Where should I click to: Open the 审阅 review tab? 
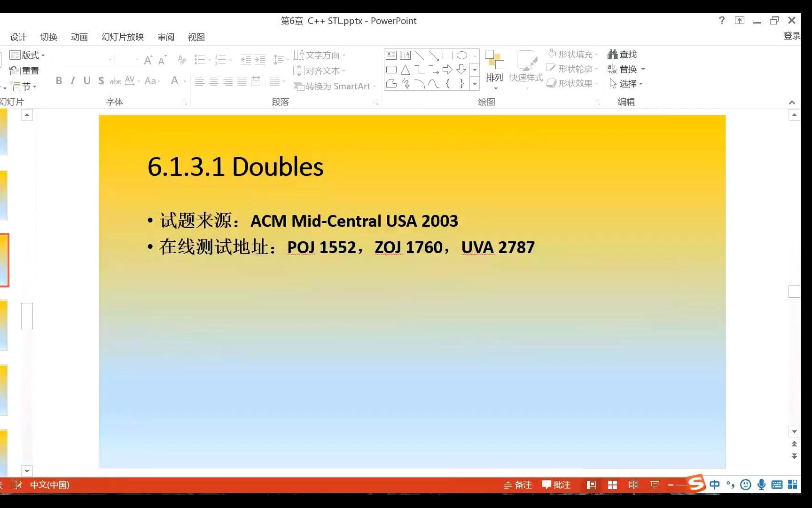pos(166,37)
